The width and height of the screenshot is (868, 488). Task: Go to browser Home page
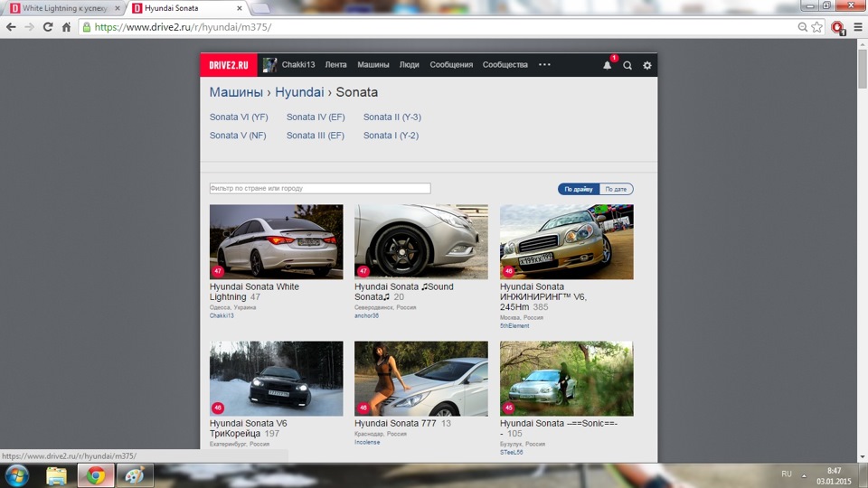[x=66, y=26]
